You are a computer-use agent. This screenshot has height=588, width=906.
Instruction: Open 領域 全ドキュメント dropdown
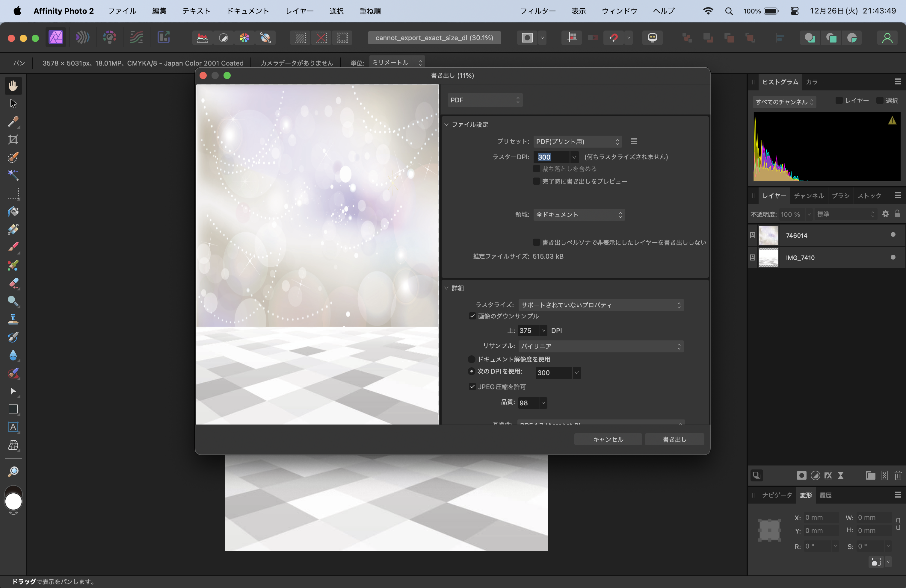coord(579,214)
